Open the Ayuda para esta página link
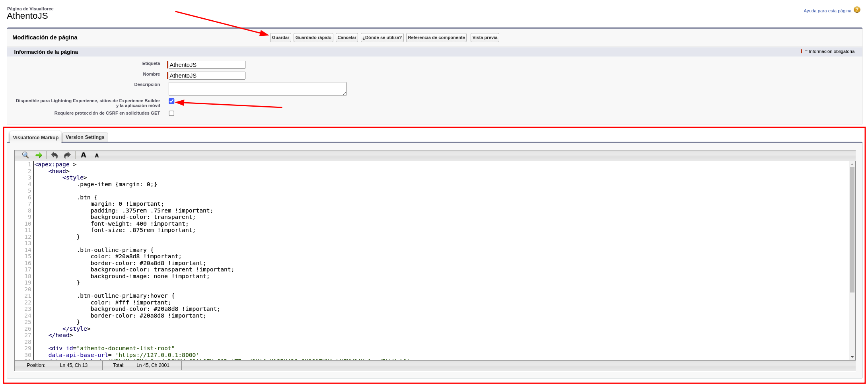The height and width of the screenshot is (390, 868). tap(827, 11)
